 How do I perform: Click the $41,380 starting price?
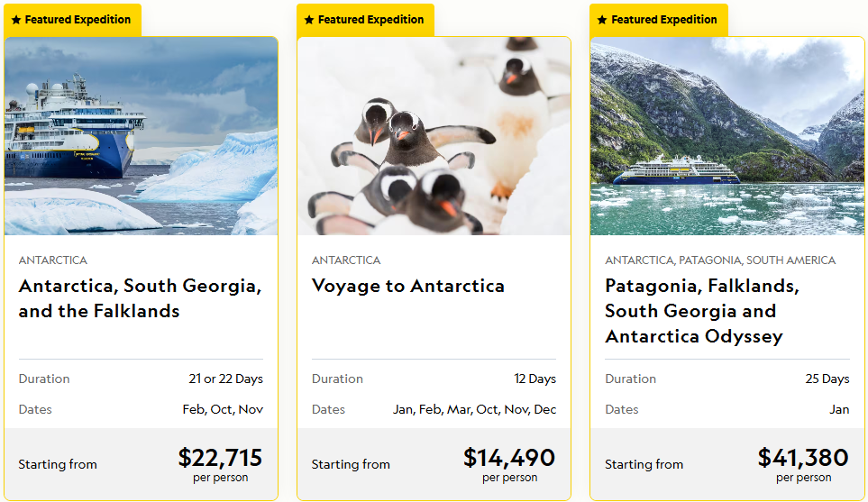tap(803, 457)
